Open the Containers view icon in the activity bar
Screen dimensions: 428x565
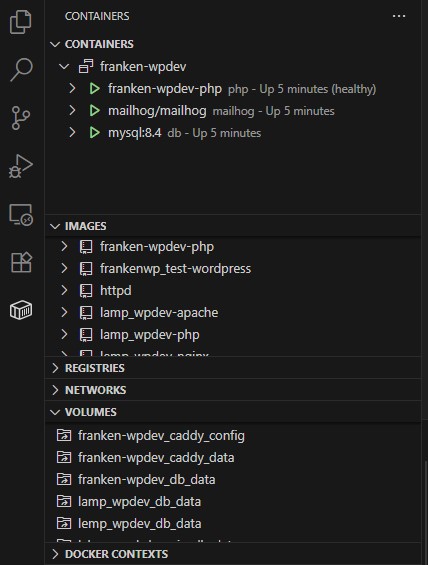(x=21, y=310)
